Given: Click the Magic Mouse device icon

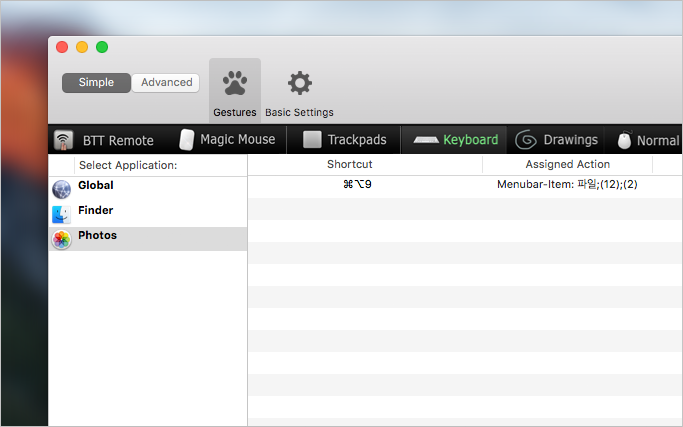Looking at the screenshot, I should click(x=186, y=139).
